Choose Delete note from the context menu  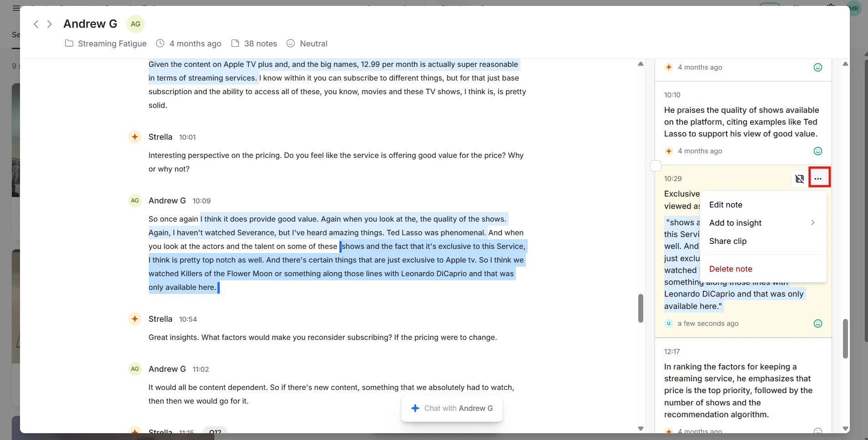pos(763,269)
